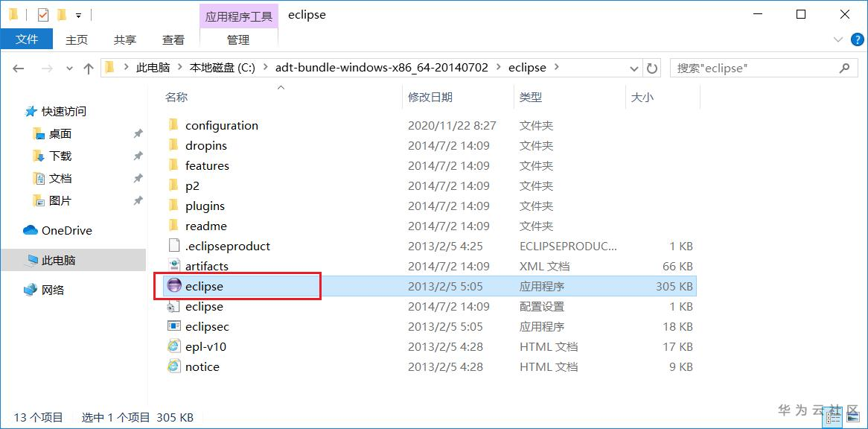868x429 pixels.
Task: Go to 桌面 in quick access
Action: point(52,133)
